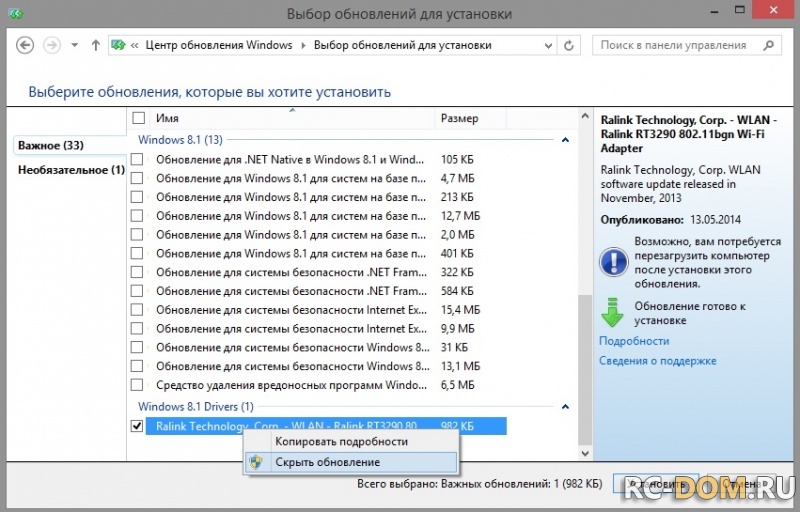The image size is (800, 512).
Task: Click the 'Выбор обновлений для установки' breadcrumb
Action: pyautogui.click(x=403, y=45)
